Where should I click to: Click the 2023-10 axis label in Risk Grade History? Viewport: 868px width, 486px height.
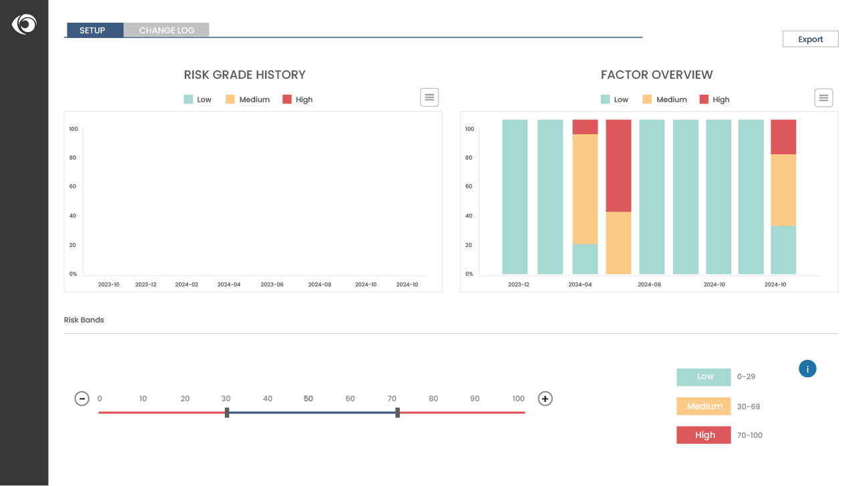point(109,284)
